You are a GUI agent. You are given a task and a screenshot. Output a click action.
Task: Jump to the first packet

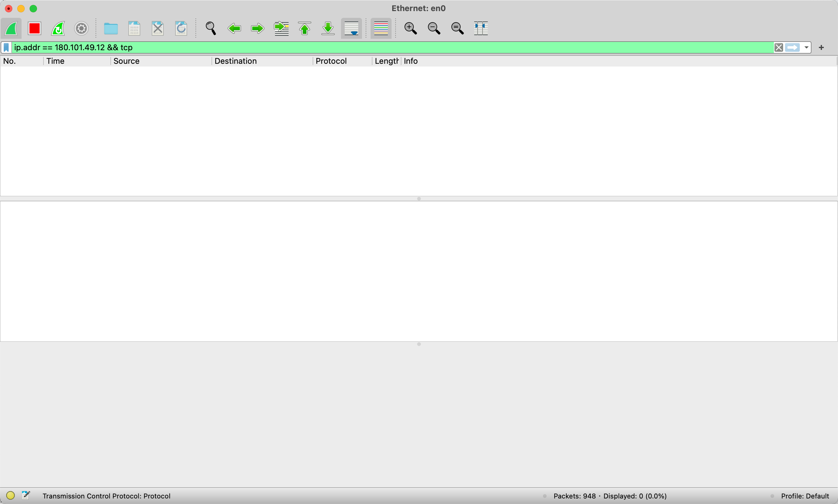(x=305, y=29)
